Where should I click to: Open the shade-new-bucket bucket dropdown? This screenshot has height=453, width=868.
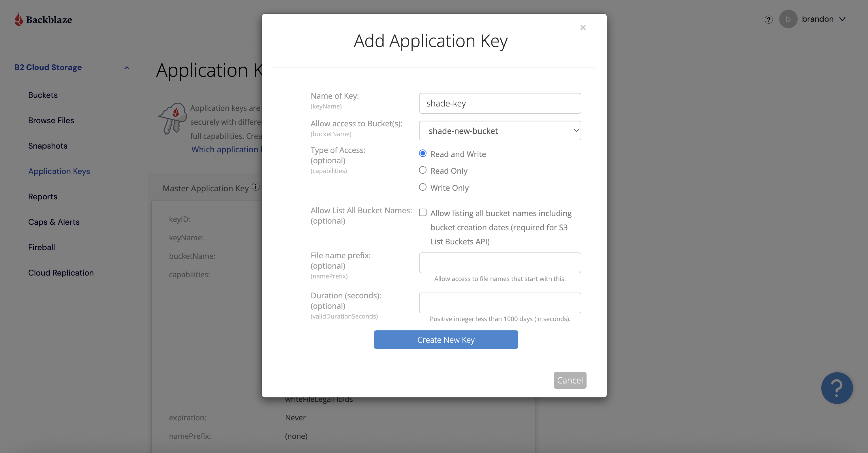(500, 131)
